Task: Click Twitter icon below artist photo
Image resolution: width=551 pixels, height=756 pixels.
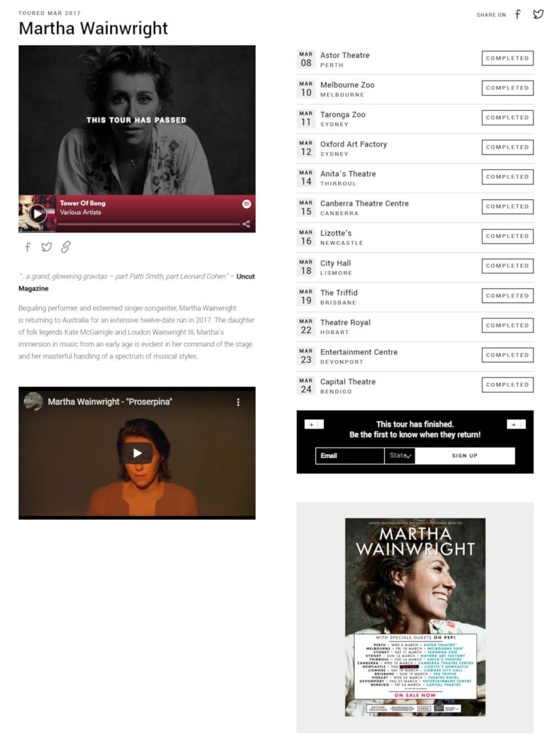Action: [47, 247]
